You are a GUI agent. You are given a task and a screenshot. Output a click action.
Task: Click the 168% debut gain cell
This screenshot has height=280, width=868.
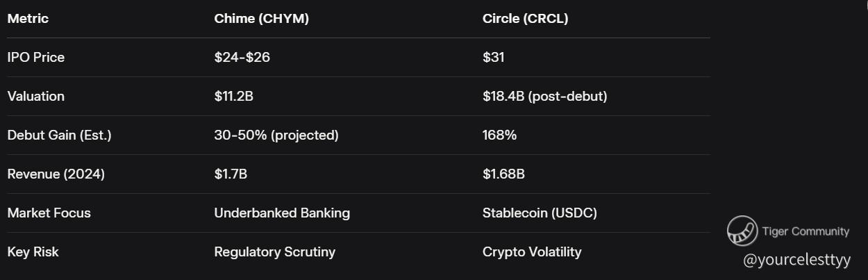click(499, 135)
